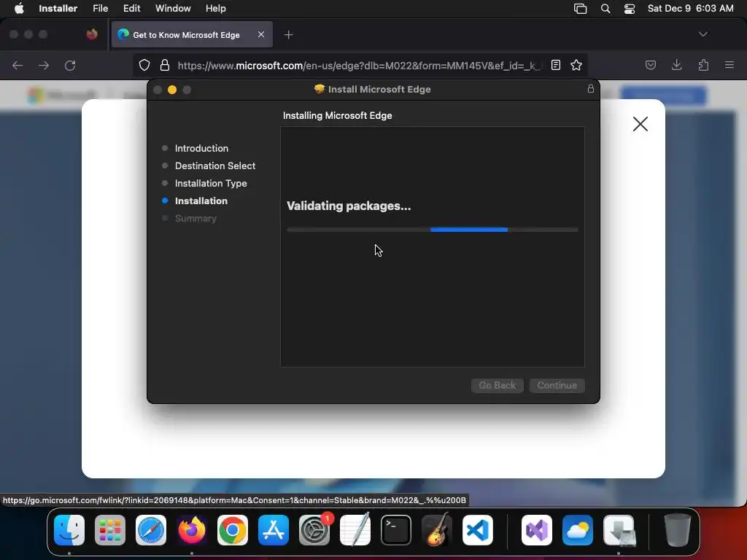
Task: Open the Firefox hamburger application menu
Action: (729, 65)
